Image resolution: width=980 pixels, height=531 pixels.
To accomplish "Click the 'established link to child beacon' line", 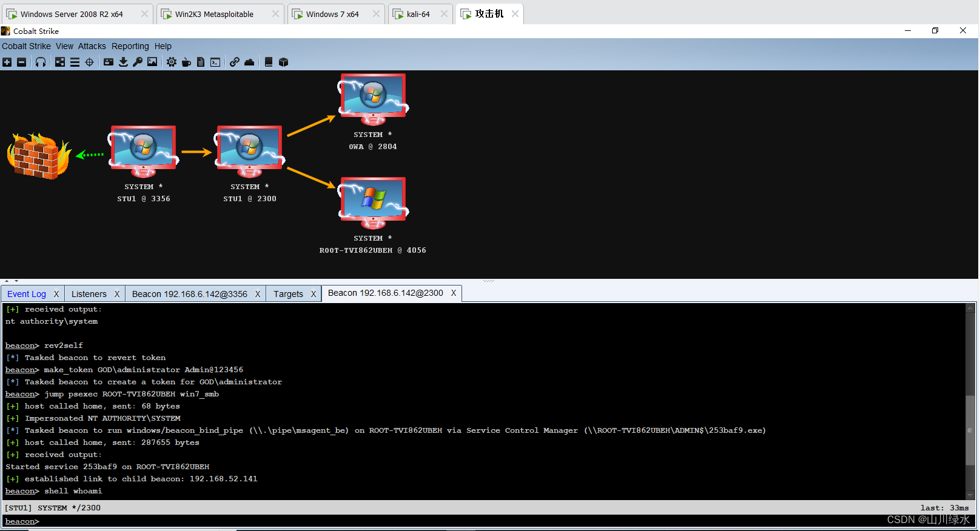I will [132, 479].
